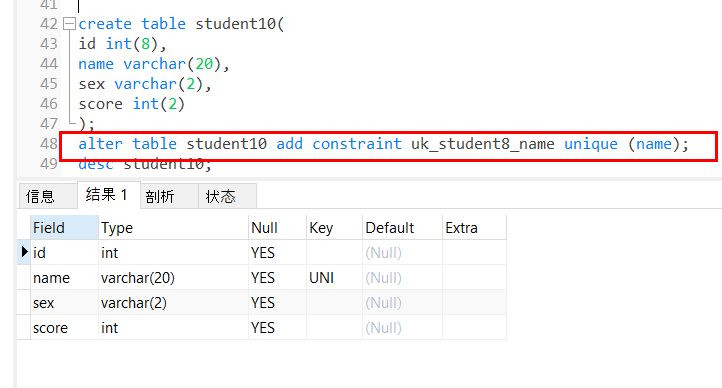The height and width of the screenshot is (388, 722).
Task: Select the varchar(2) type cell
Action: point(174,303)
